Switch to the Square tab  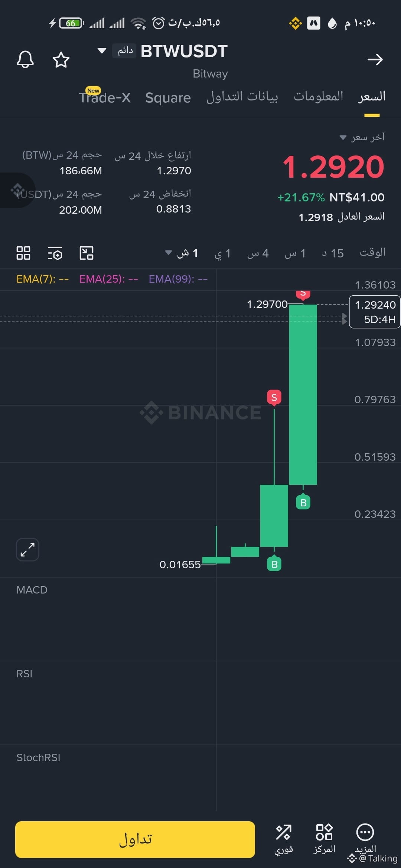168,98
